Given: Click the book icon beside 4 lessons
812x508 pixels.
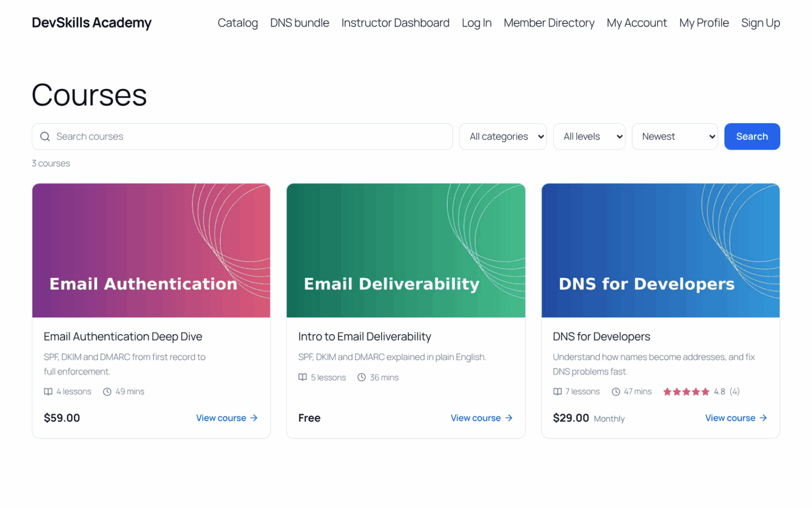Looking at the screenshot, I should pos(48,392).
